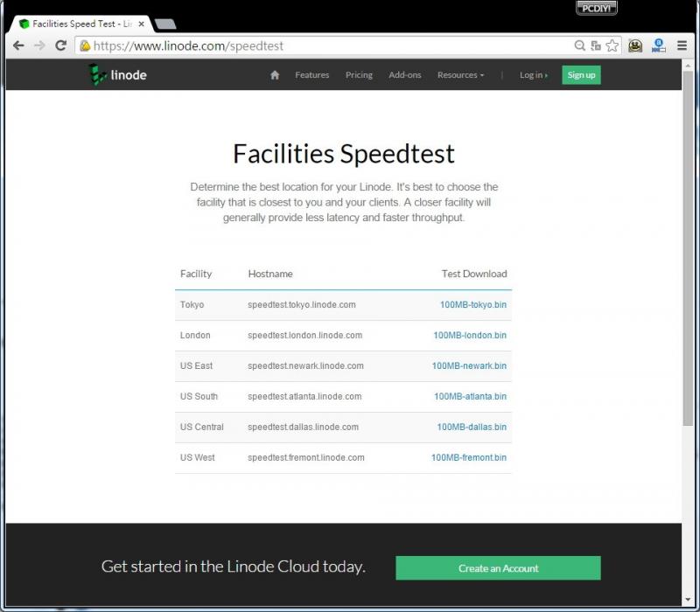The width and height of the screenshot is (700, 612).
Task: Download 100MB-dallas.bin test file
Action: point(472,427)
